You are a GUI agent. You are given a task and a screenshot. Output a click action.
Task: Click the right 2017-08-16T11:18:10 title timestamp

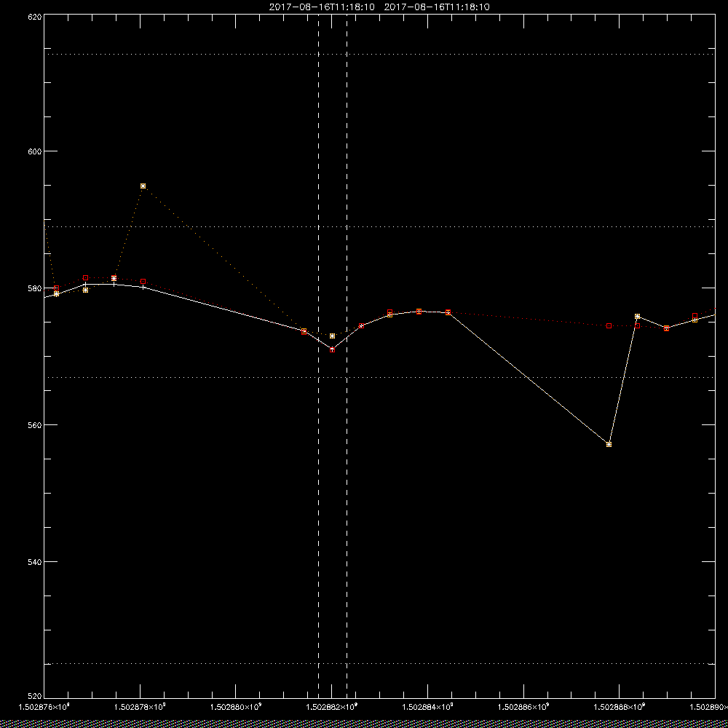[x=437, y=7]
